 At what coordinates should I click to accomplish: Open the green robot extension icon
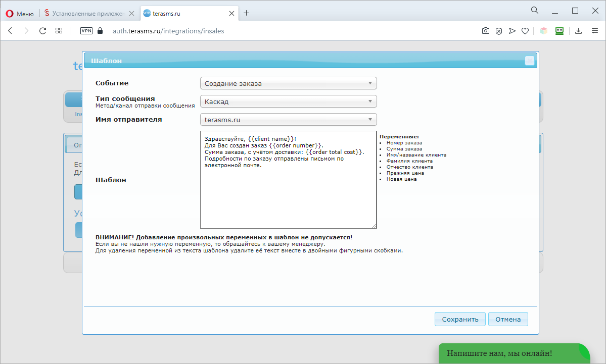(x=560, y=31)
